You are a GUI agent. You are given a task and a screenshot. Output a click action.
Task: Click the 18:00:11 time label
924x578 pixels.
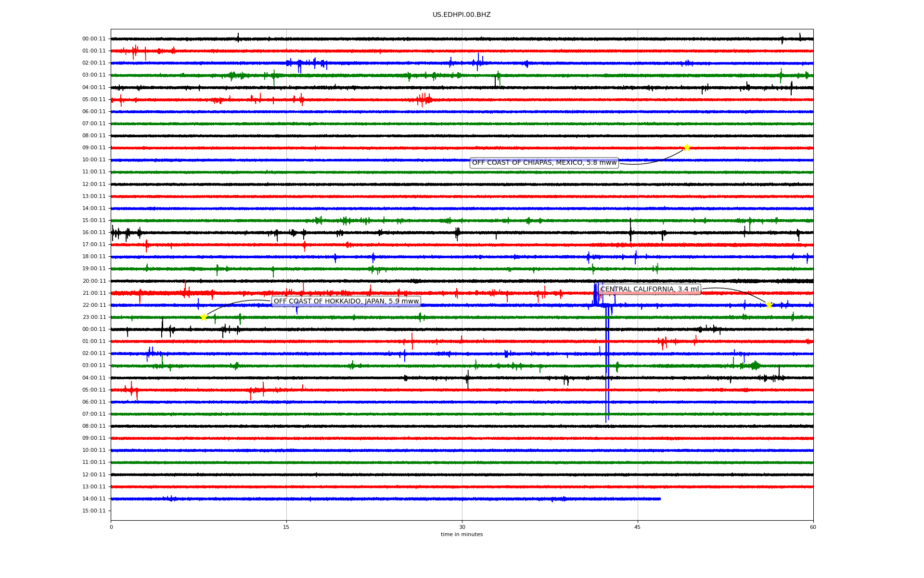pyautogui.click(x=94, y=257)
